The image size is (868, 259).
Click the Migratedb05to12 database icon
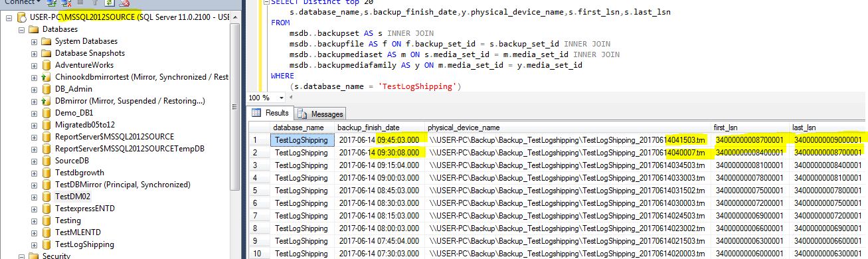click(46, 125)
